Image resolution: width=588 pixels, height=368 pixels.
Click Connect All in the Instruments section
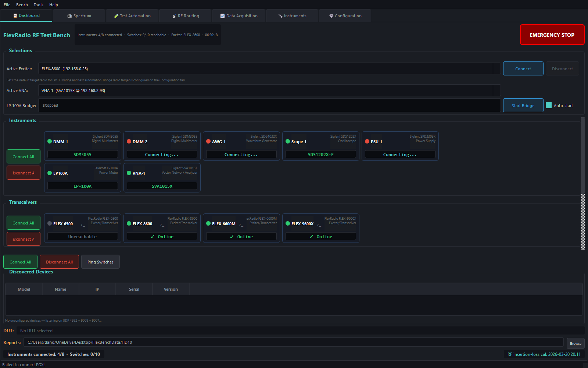[24, 157]
